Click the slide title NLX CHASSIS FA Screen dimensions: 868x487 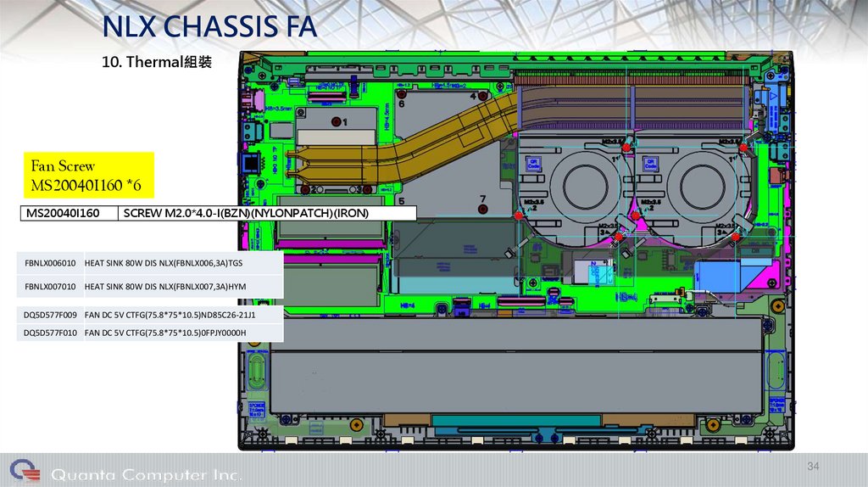coord(209,26)
